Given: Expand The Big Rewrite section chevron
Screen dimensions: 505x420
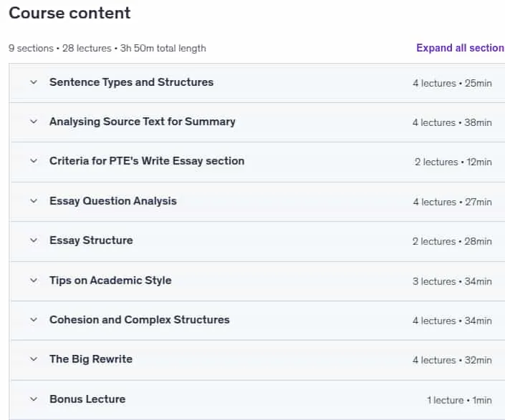Looking at the screenshot, I should tap(34, 359).
